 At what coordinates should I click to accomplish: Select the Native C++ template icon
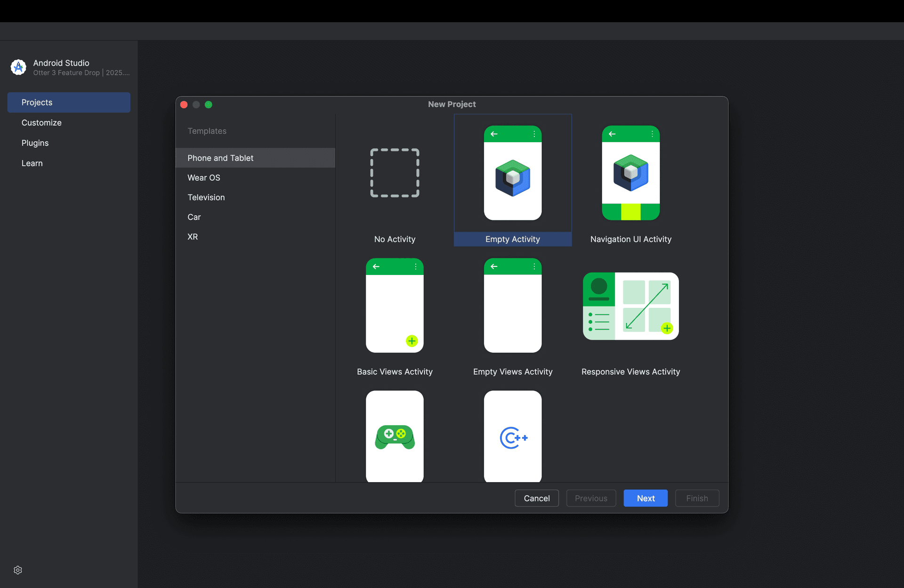[513, 436]
